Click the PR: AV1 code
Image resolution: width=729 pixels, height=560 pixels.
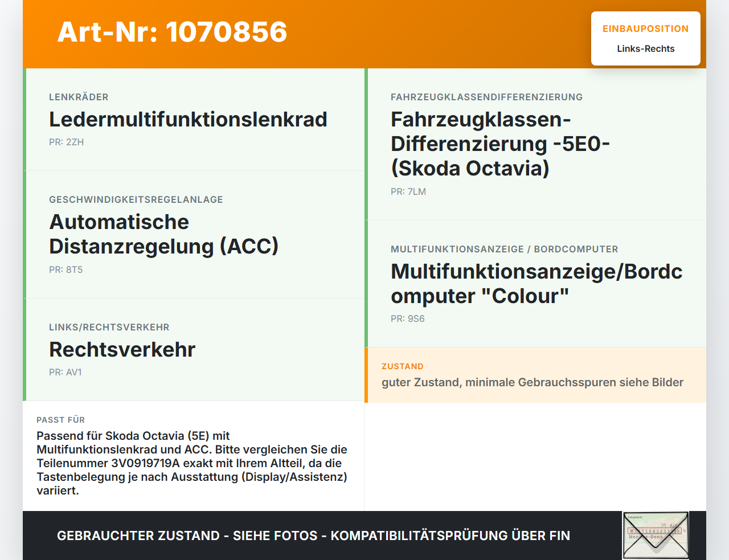[65, 373]
